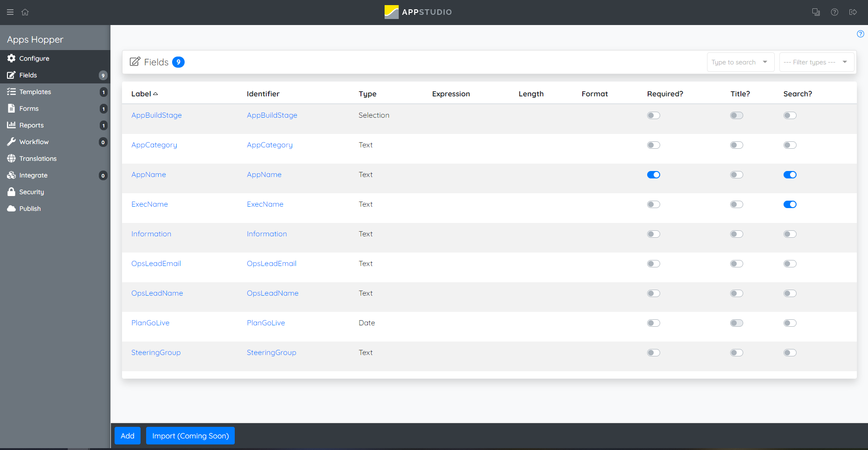Enable Title toggle for ExecName
Image resolution: width=868 pixels, height=450 pixels.
tap(737, 204)
